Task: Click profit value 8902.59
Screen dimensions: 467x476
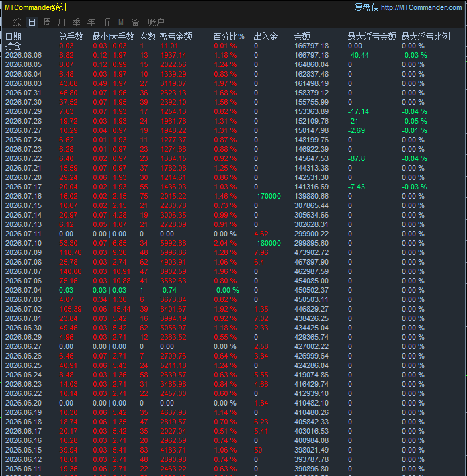Action: [x=173, y=272]
